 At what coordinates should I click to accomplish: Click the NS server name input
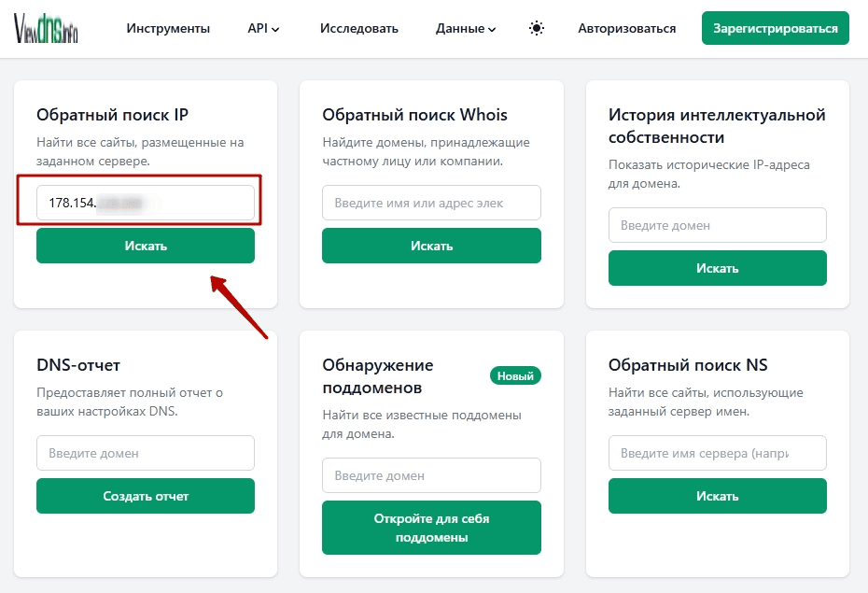pos(717,453)
